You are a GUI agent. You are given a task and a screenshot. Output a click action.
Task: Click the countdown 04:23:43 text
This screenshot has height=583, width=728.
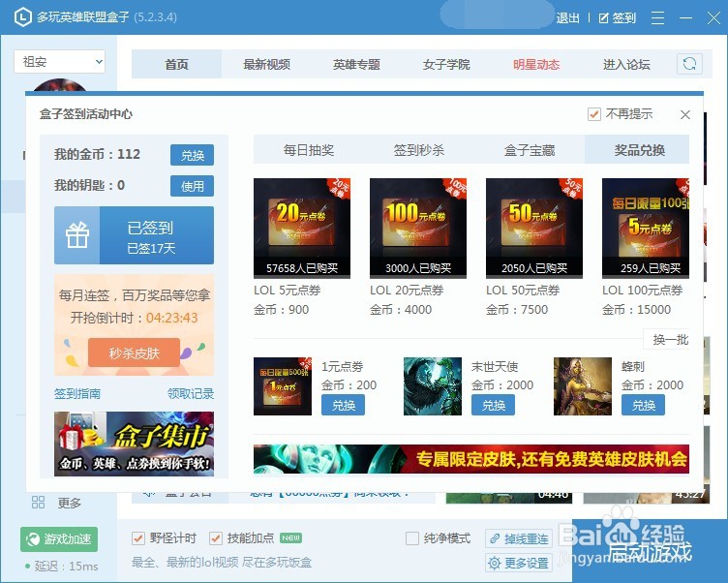(x=171, y=318)
